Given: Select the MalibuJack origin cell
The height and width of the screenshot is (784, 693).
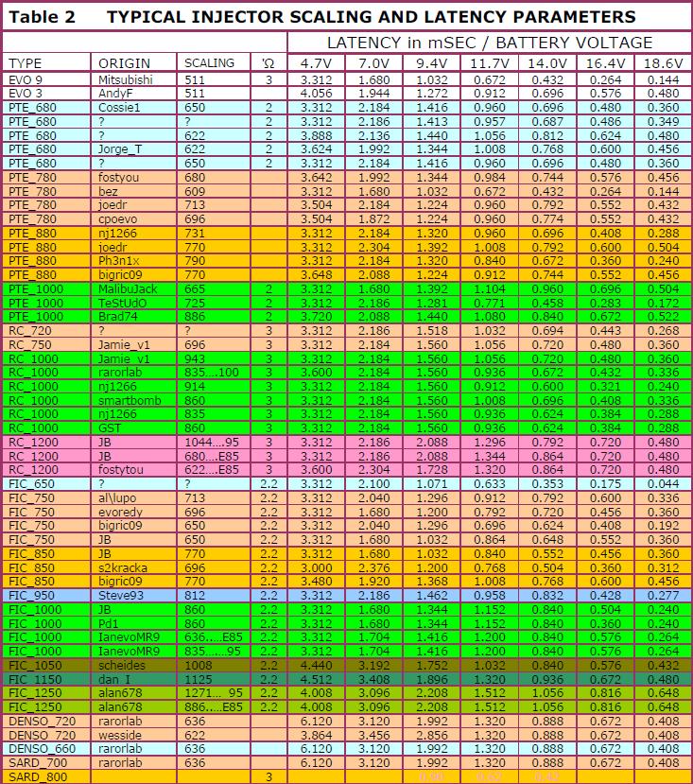Looking at the screenshot, I should tap(128, 288).
